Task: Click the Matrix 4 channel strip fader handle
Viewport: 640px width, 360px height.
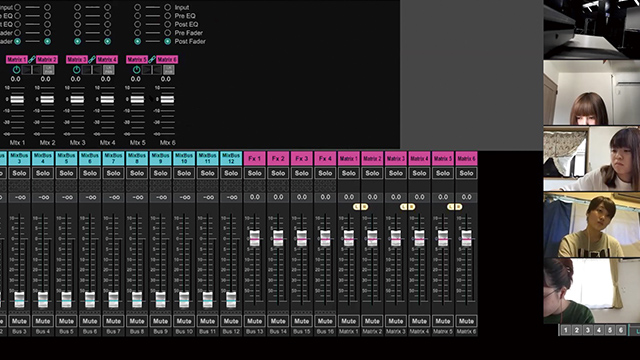Action: pos(420,238)
